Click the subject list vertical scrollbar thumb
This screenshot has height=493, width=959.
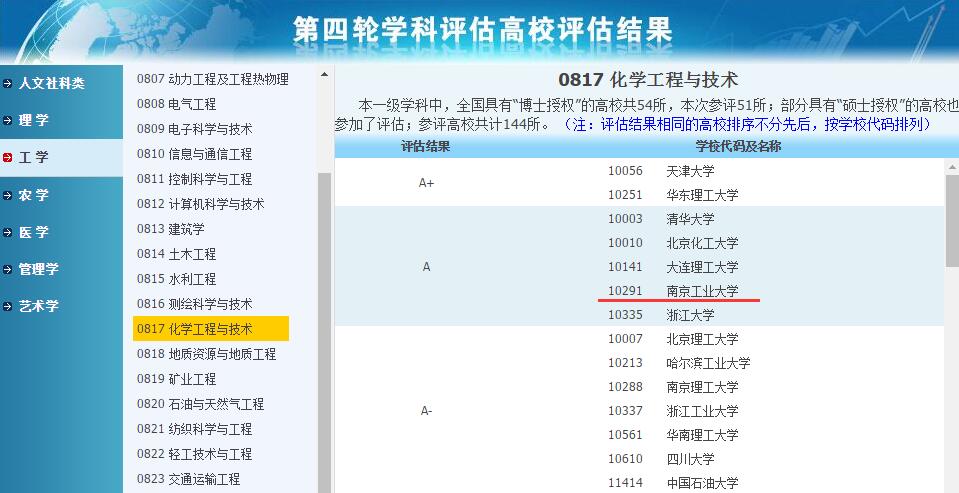324,330
